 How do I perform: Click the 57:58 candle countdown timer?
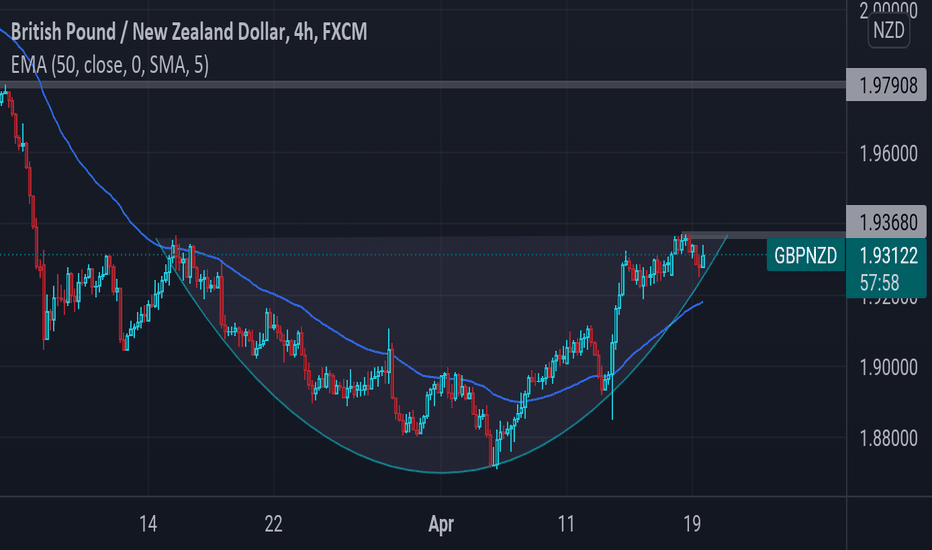[880, 282]
